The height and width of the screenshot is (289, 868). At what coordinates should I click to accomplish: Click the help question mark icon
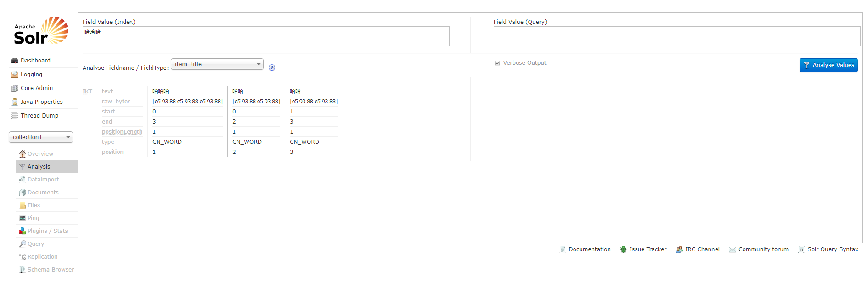click(272, 68)
